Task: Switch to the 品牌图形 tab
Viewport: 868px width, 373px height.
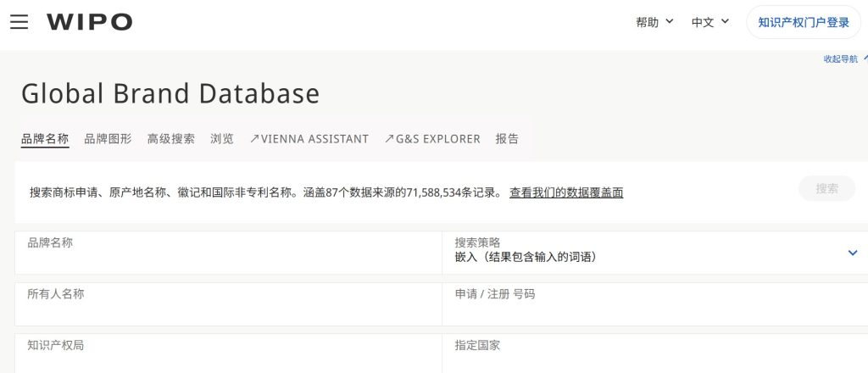Action: [x=108, y=139]
